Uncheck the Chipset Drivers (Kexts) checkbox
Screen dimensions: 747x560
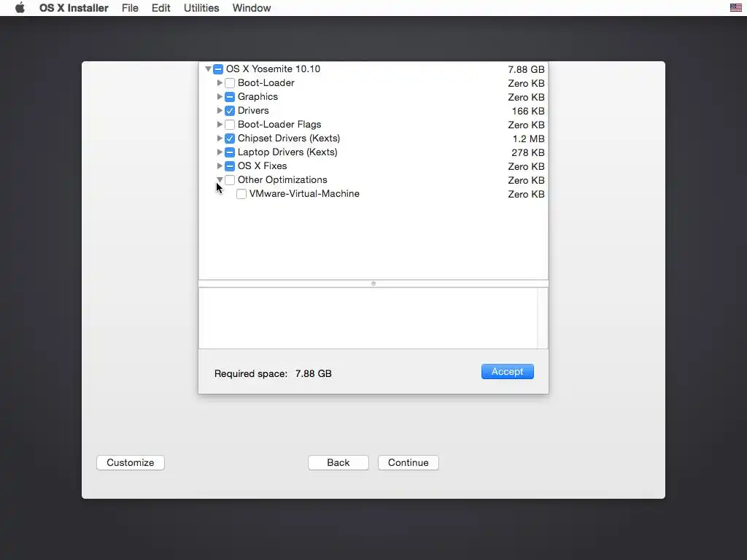click(x=230, y=139)
